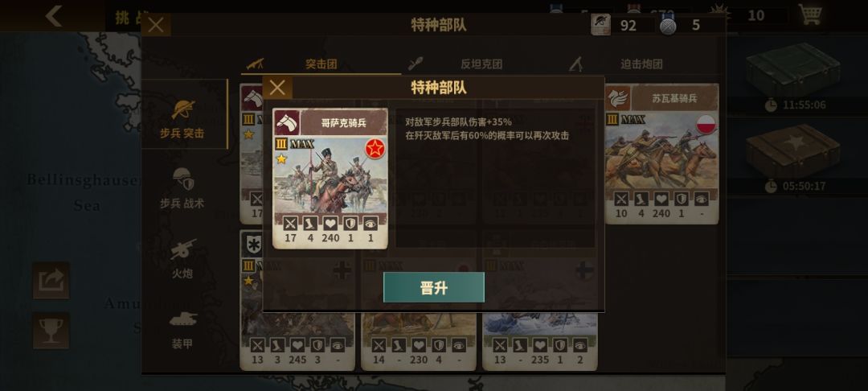Click the silver medal currency icon

point(668,25)
